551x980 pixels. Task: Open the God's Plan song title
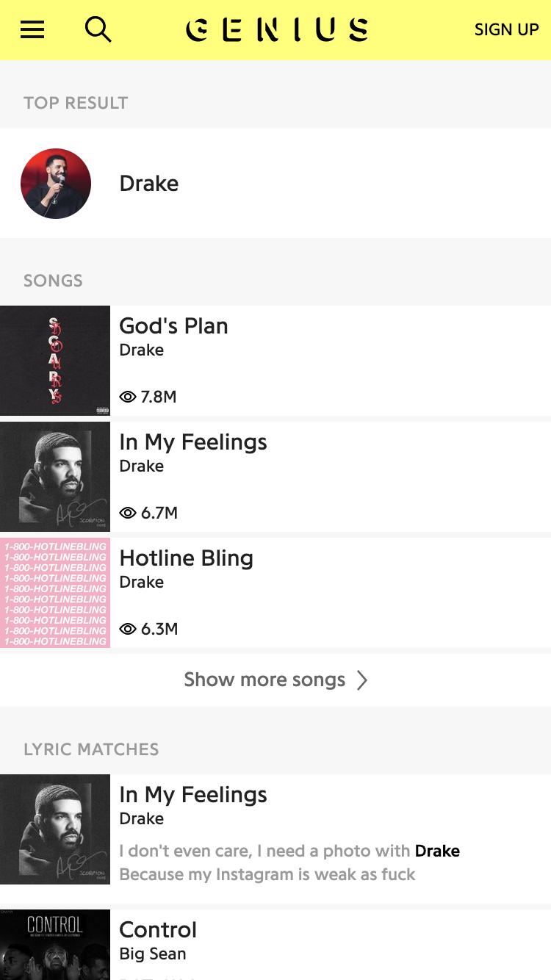click(x=173, y=326)
